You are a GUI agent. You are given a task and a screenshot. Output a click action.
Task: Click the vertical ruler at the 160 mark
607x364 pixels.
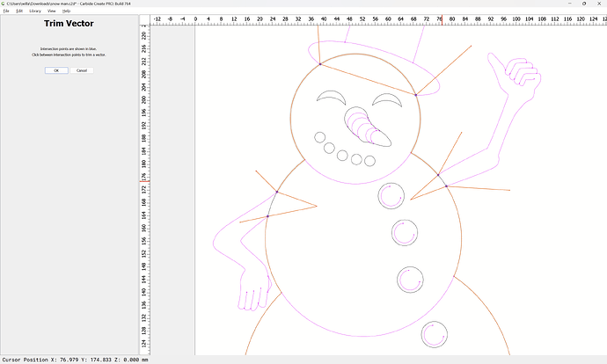[144, 228]
